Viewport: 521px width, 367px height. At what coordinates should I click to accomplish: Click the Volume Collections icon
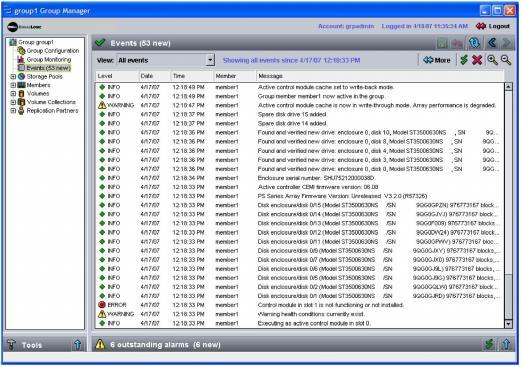click(21, 102)
